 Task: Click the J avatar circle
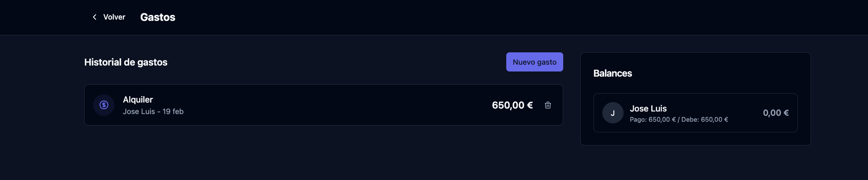click(613, 113)
